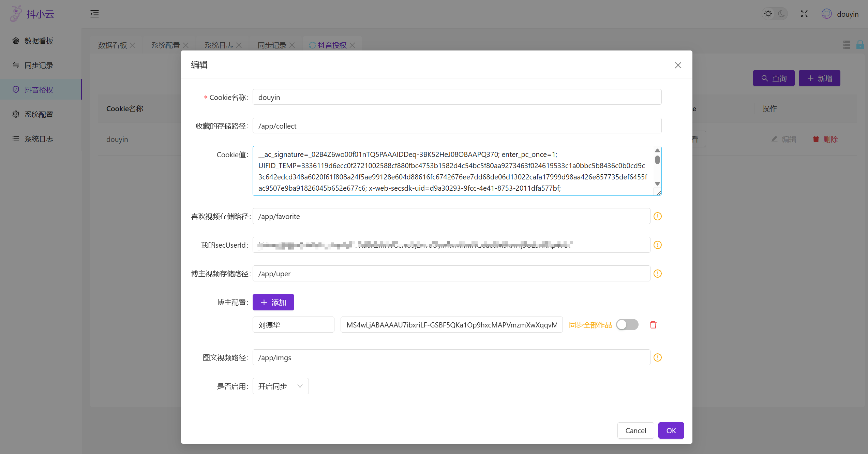Focus the blogger secUserId field starting MS4wLjAB
This screenshot has height=454, width=868.
coord(452,325)
